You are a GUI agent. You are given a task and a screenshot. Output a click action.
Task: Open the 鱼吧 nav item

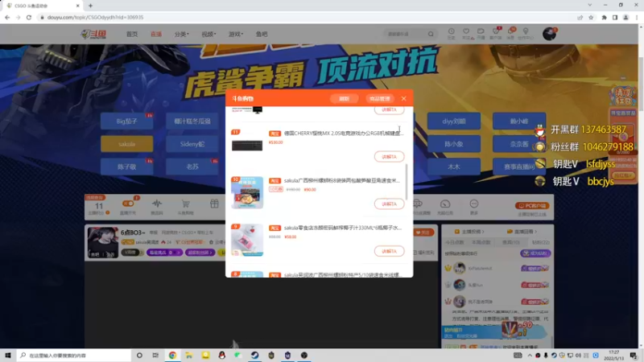(262, 34)
